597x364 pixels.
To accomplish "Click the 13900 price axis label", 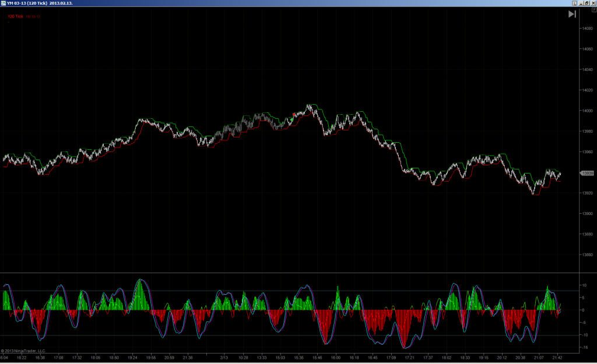I will pos(588,213).
